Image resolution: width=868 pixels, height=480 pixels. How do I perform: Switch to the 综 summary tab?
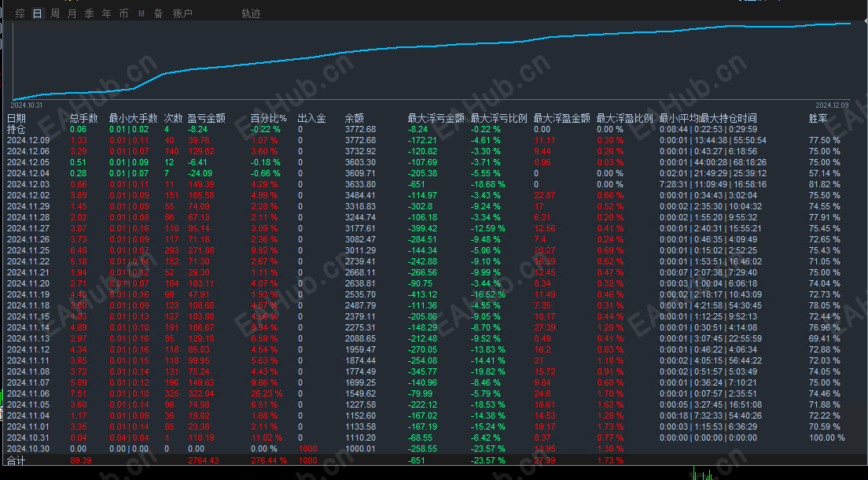(20, 13)
